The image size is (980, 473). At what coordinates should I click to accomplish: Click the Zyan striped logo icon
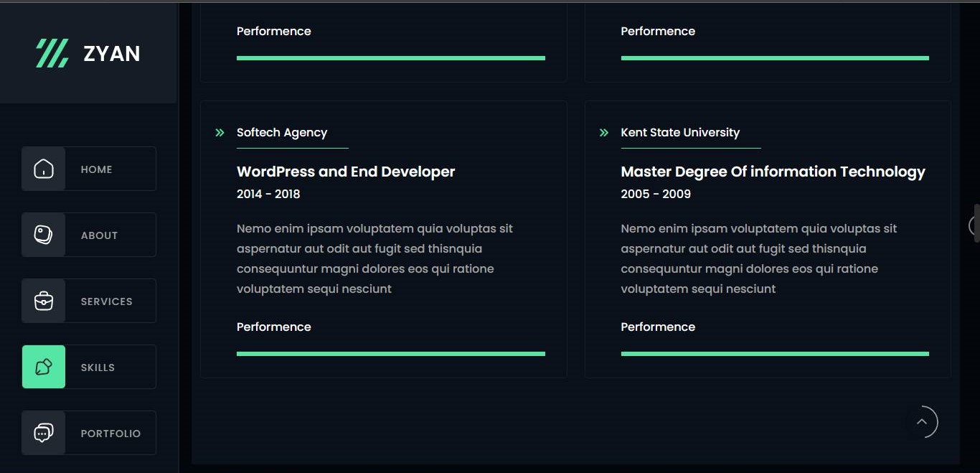[52, 53]
